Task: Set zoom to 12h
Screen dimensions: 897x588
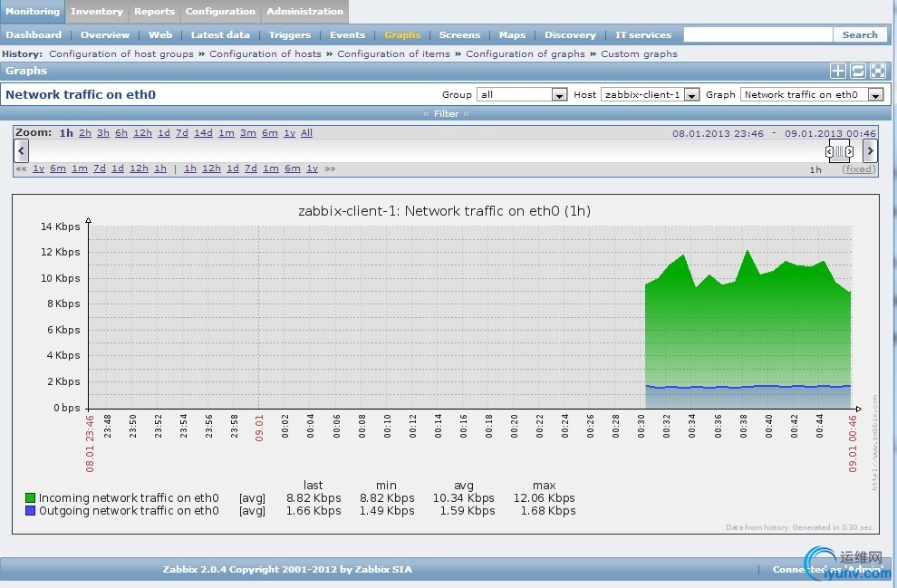Action: pyautogui.click(x=142, y=132)
